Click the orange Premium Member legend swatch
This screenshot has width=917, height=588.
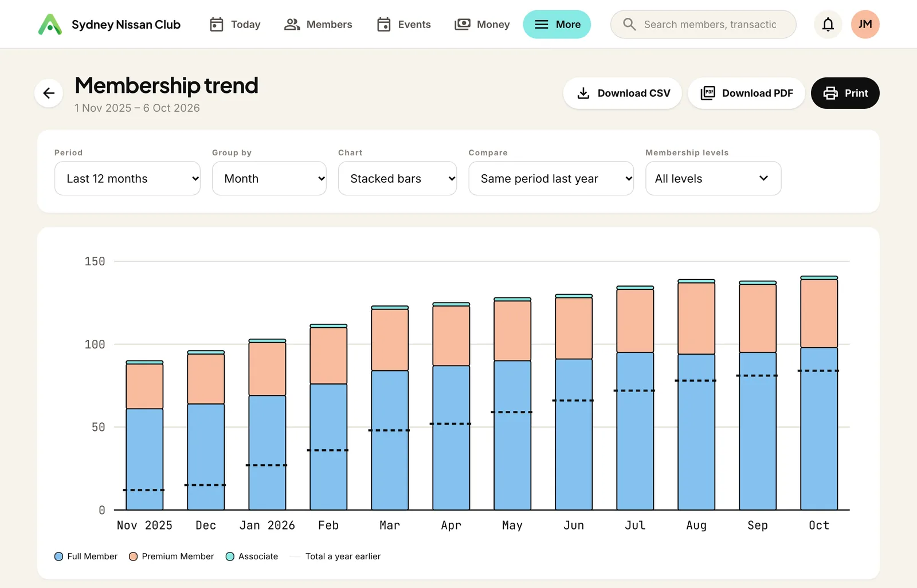[x=133, y=556]
